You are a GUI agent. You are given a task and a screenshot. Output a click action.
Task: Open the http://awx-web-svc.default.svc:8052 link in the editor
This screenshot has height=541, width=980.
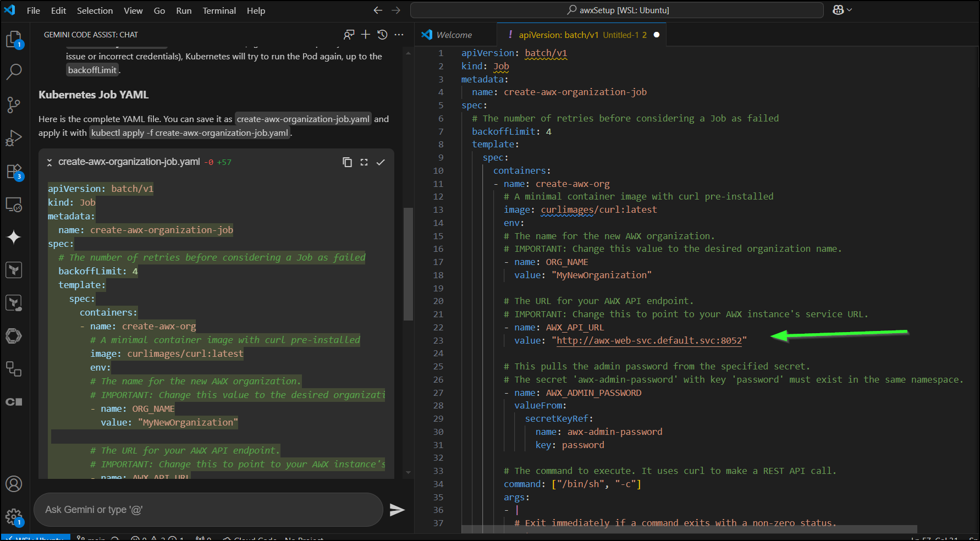tap(649, 340)
